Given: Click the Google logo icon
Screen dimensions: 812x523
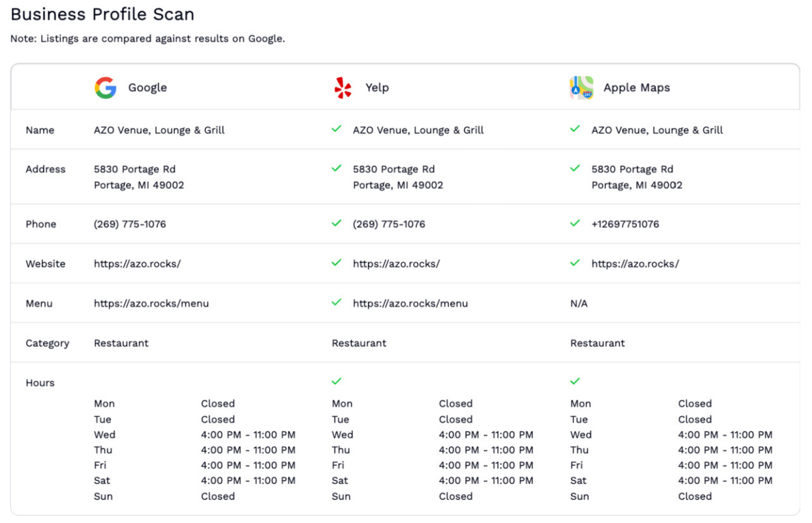Looking at the screenshot, I should coord(105,88).
